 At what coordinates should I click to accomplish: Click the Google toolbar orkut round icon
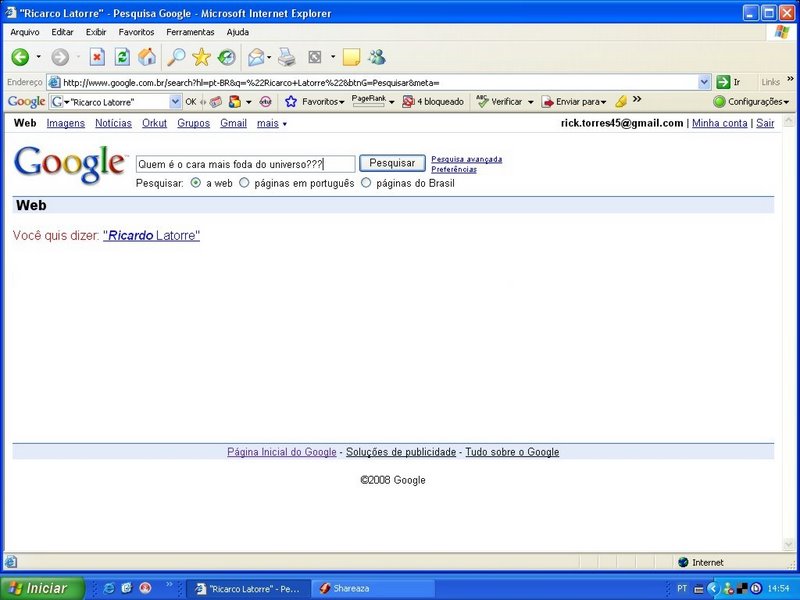[x=265, y=102]
